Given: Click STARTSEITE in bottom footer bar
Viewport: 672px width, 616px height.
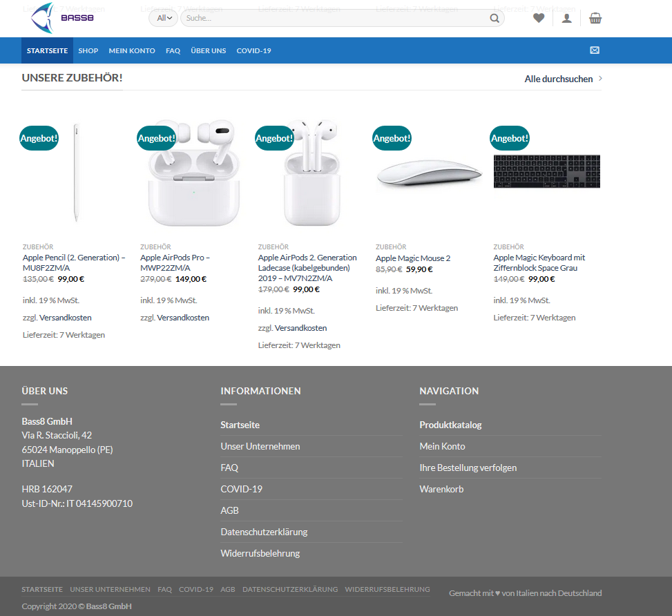Looking at the screenshot, I should [42, 590].
